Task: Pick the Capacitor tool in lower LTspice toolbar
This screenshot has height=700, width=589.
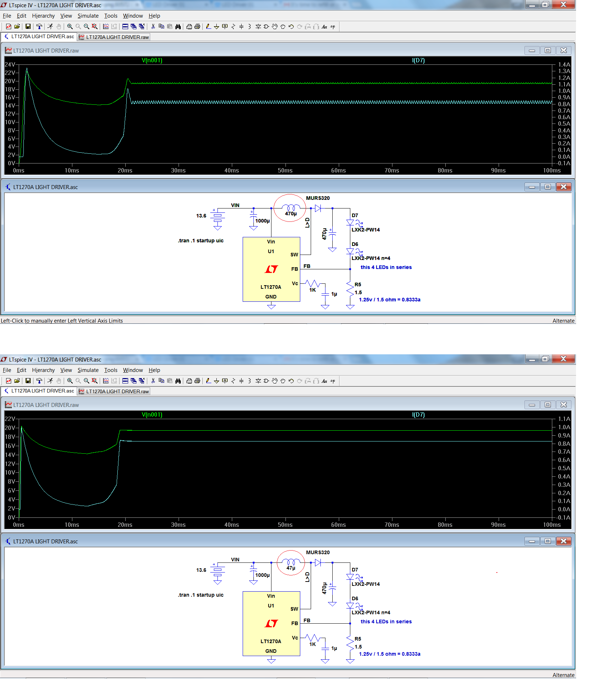Action: (x=241, y=381)
